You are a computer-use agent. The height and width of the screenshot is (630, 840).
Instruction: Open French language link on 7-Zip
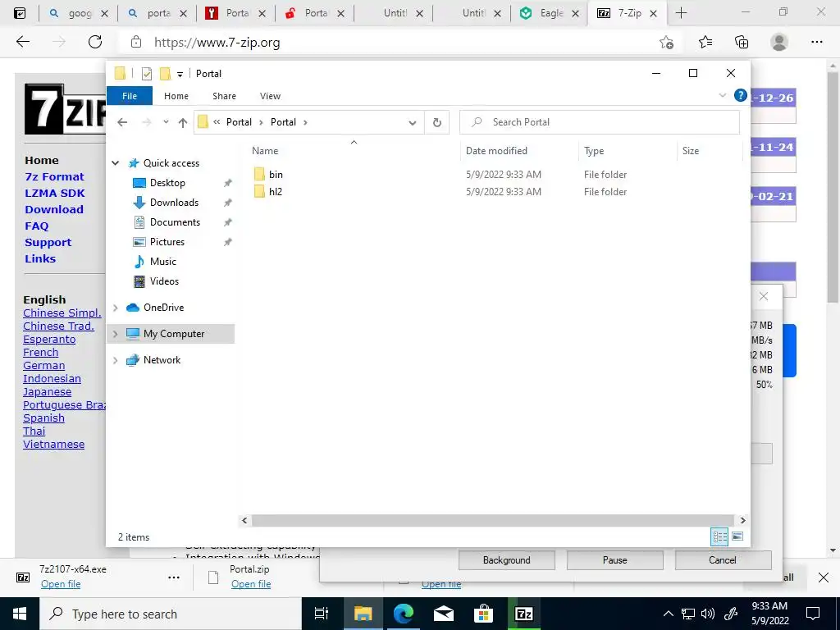(41, 353)
